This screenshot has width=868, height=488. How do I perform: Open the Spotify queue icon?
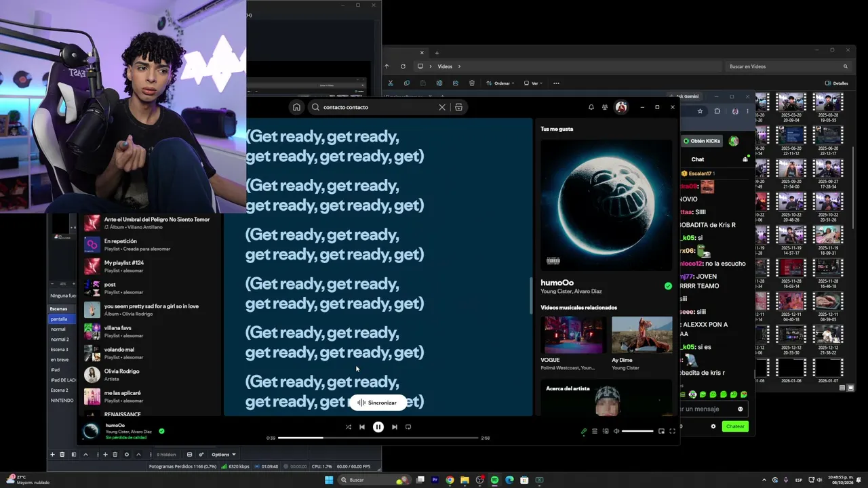pos(595,431)
